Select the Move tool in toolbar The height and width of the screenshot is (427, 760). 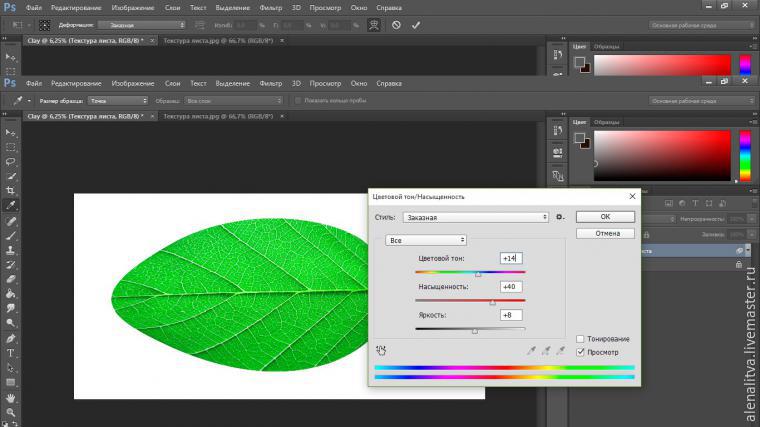[x=11, y=132]
